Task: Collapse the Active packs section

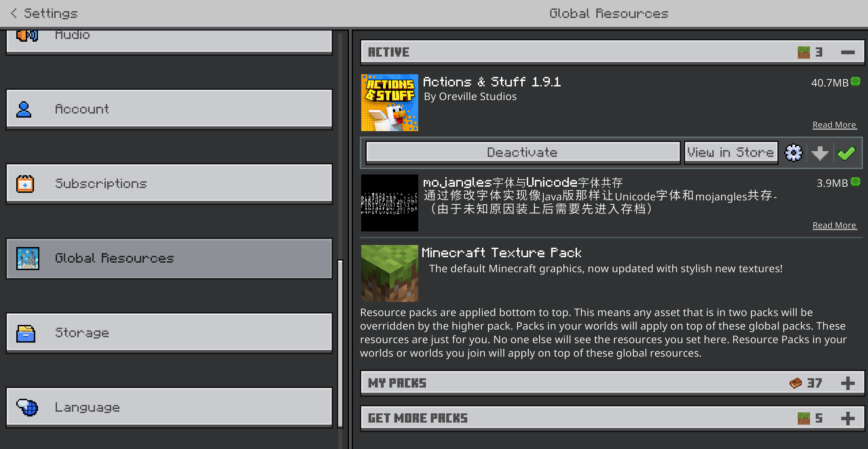Action: coord(847,52)
